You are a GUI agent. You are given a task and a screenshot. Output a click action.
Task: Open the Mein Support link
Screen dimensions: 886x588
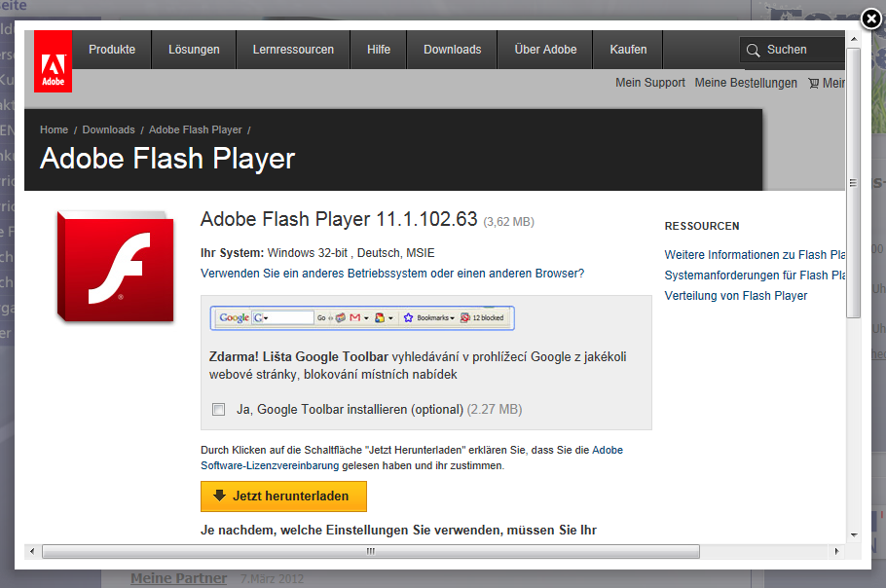point(649,83)
